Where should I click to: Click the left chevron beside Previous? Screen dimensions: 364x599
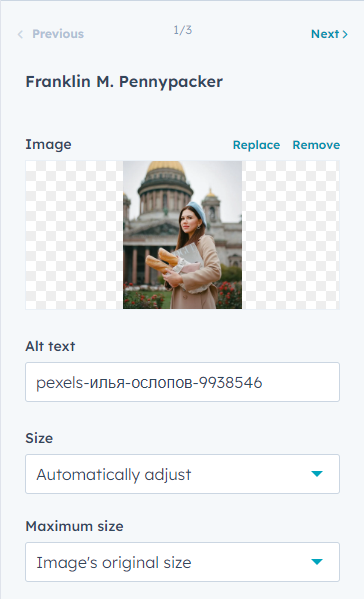[x=20, y=34]
